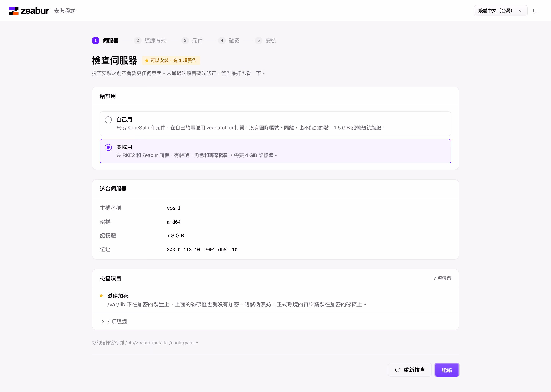Click the orange warning dot beside 磁碟加密
Screen dimensions: 551x392
pyautogui.click(x=101, y=296)
